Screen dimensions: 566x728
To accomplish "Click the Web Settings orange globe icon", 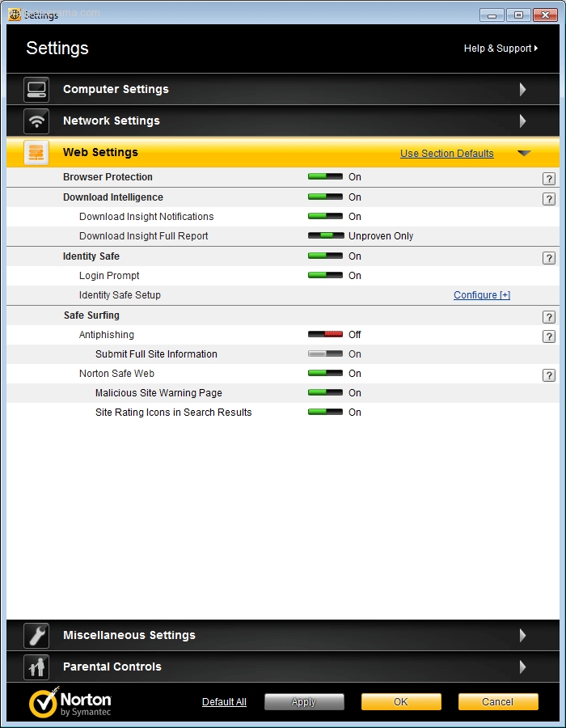I will point(36,153).
